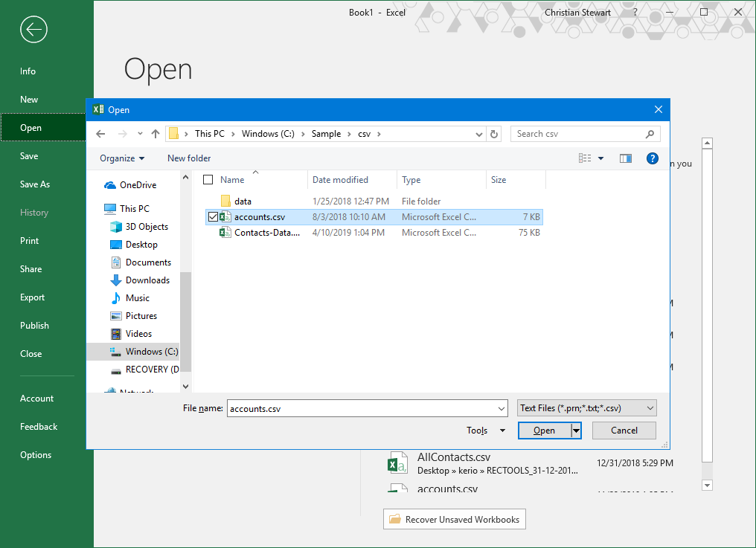This screenshot has width=756, height=548.
Task: Cancel the Open dialog
Action: point(624,431)
